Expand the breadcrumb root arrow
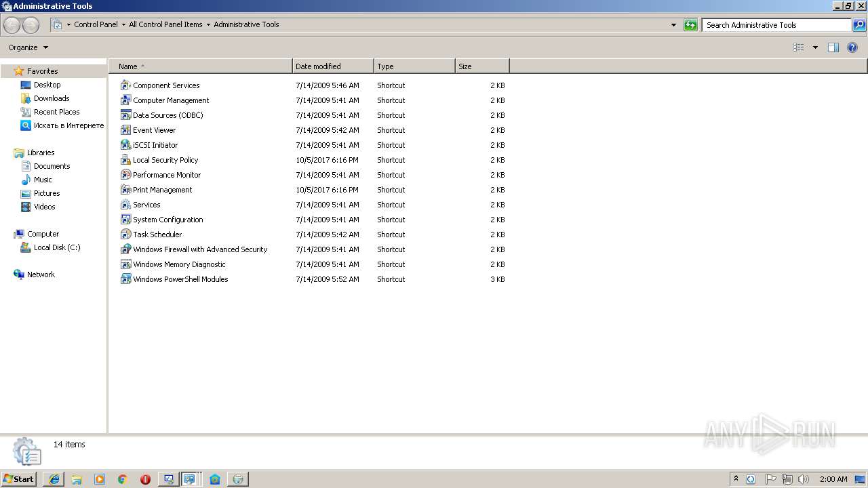This screenshot has width=868, height=488. (x=68, y=24)
